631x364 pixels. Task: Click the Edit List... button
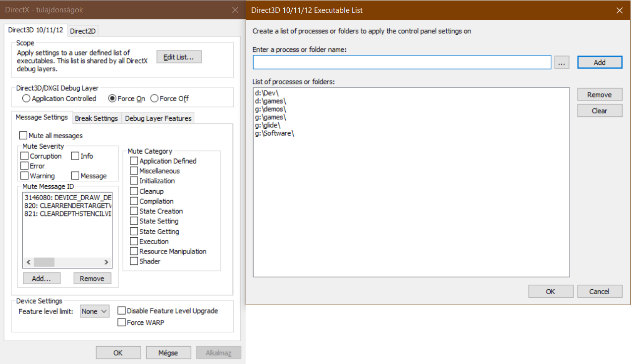coord(179,57)
